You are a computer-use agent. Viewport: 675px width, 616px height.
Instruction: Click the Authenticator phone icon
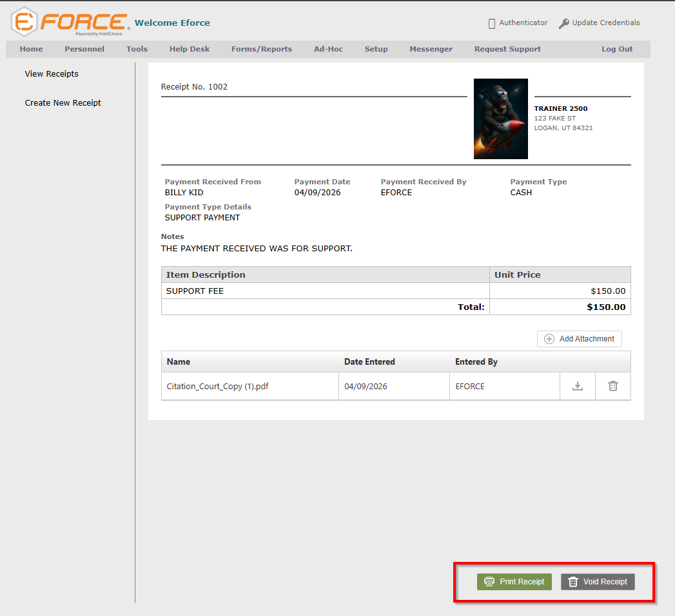(x=492, y=23)
